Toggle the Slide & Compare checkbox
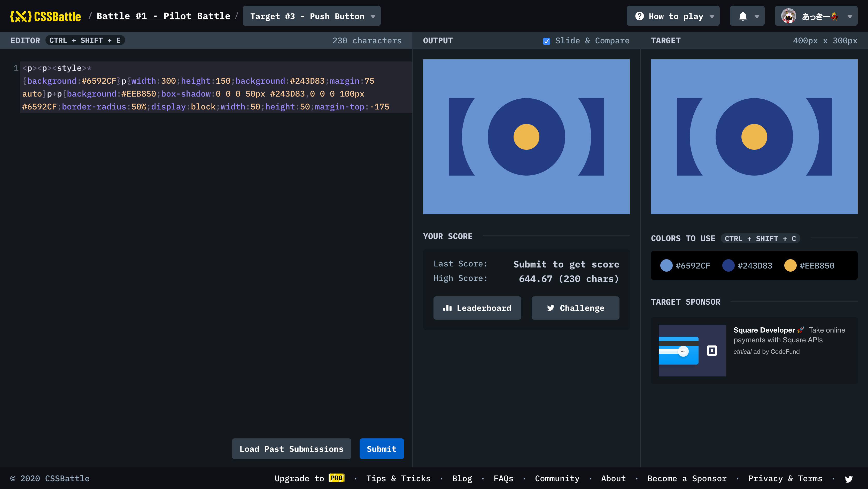 pos(547,41)
